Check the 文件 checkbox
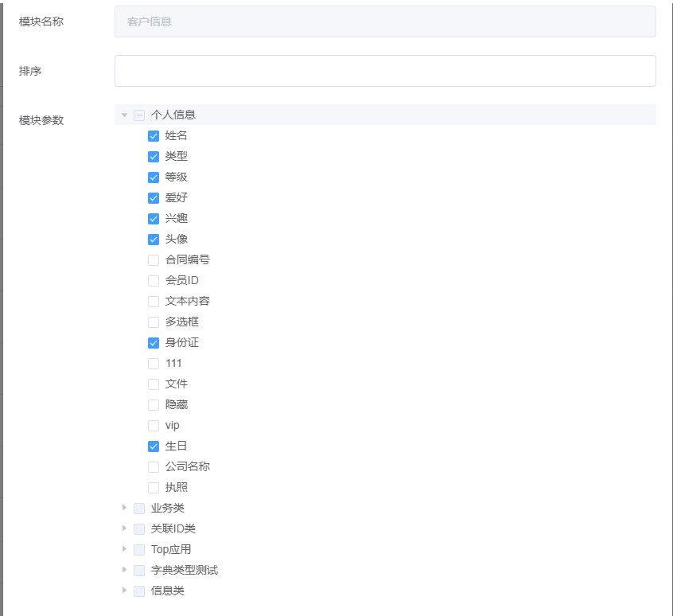Image resolution: width=673 pixels, height=616 pixels. coord(154,384)
